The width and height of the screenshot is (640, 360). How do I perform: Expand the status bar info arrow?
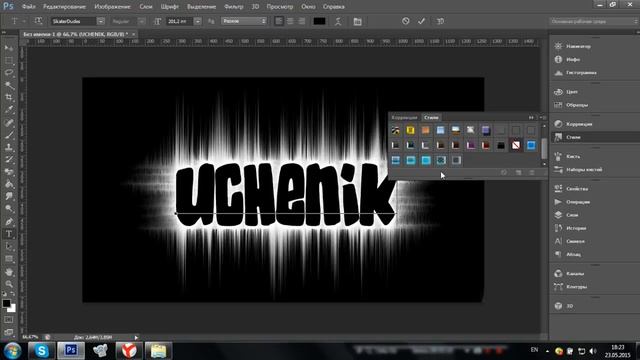pyautogui.click(x=136, y=338)
